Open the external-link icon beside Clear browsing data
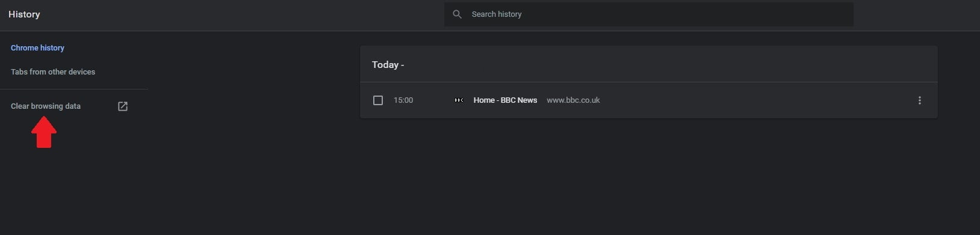This screenshot has height=235, width=980. (123, 106)
